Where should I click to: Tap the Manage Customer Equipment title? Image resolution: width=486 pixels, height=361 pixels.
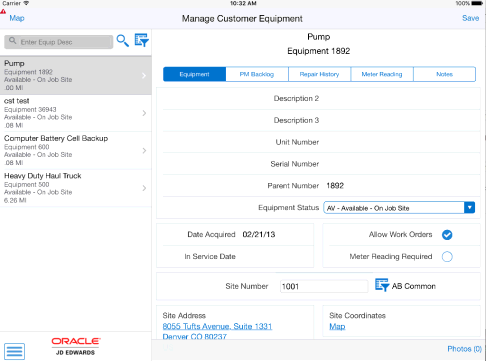point(242,19)
